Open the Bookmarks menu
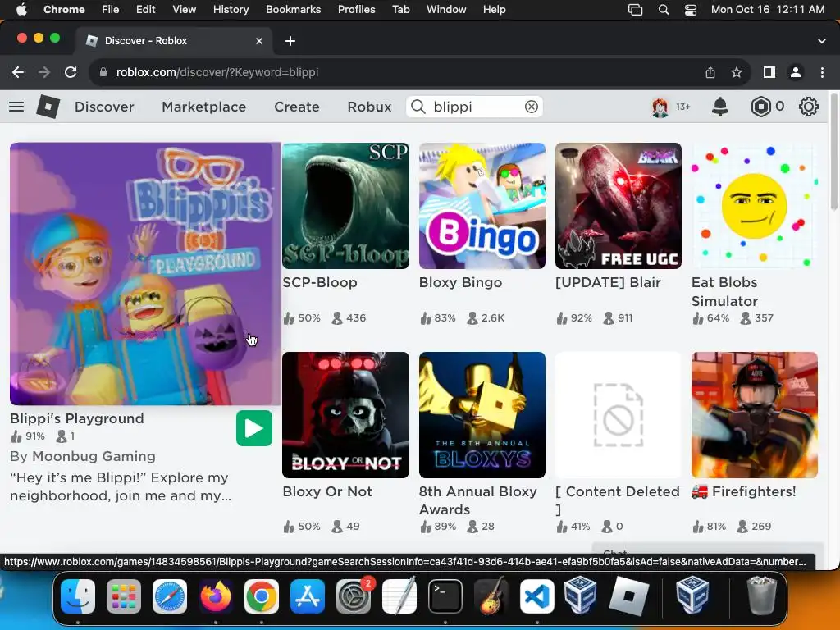Screen dimensions: 840x630 (293, 9)
